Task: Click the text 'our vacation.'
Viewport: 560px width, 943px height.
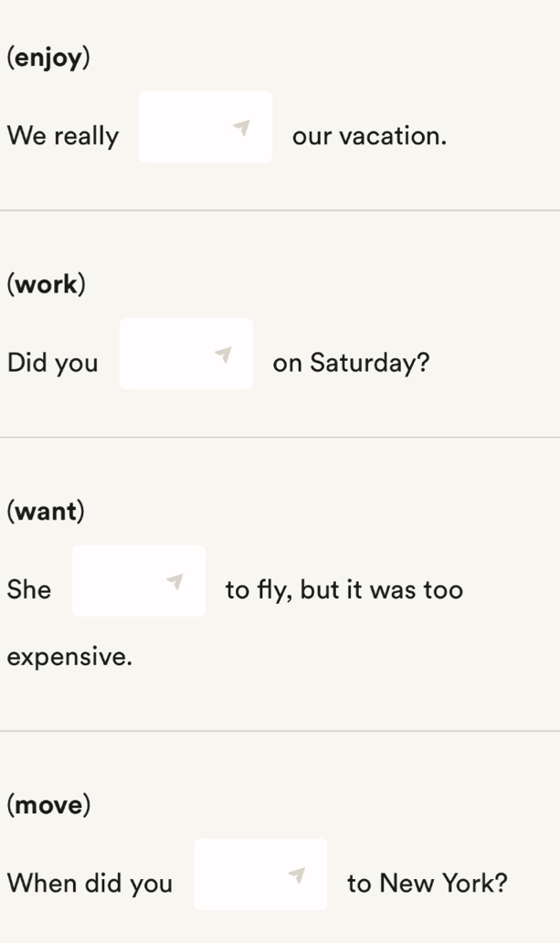Action: pos(369,136)
